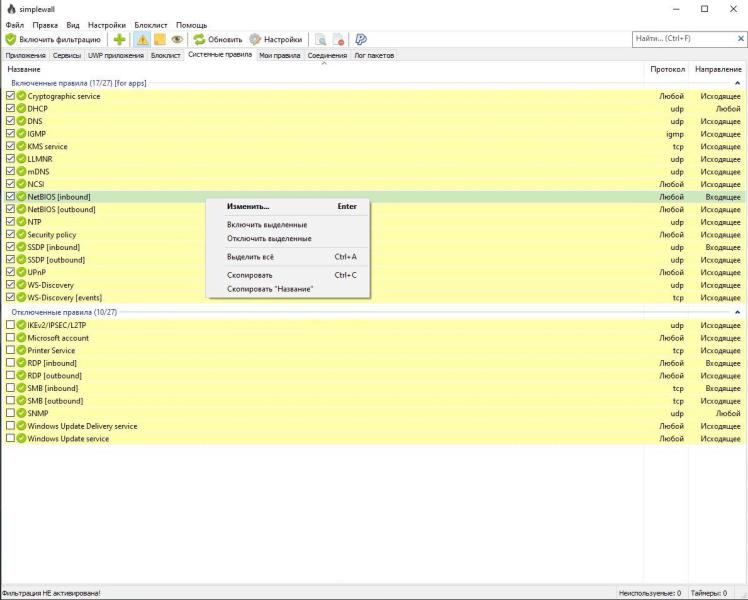Switch to the Соединения tab

pos(327,55)
